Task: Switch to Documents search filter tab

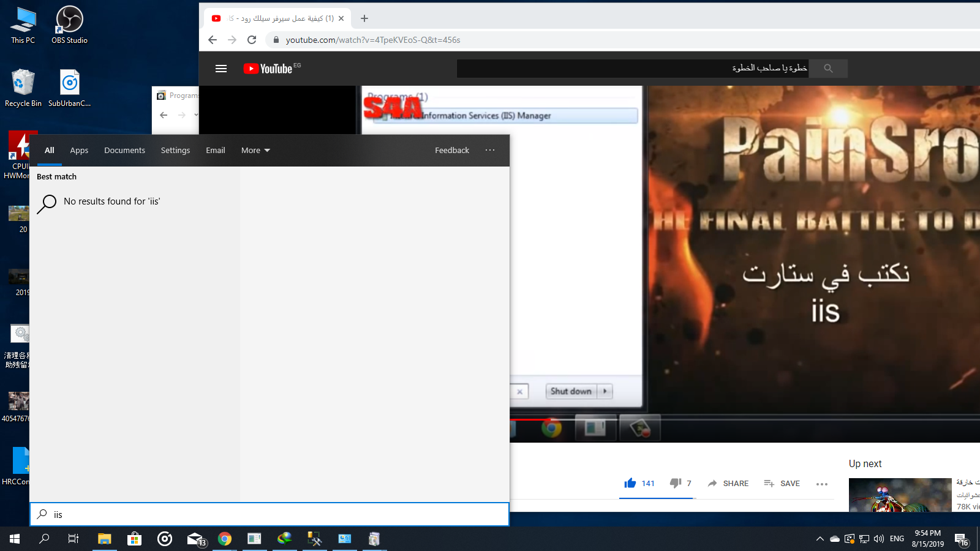Action: pos(124,150)
